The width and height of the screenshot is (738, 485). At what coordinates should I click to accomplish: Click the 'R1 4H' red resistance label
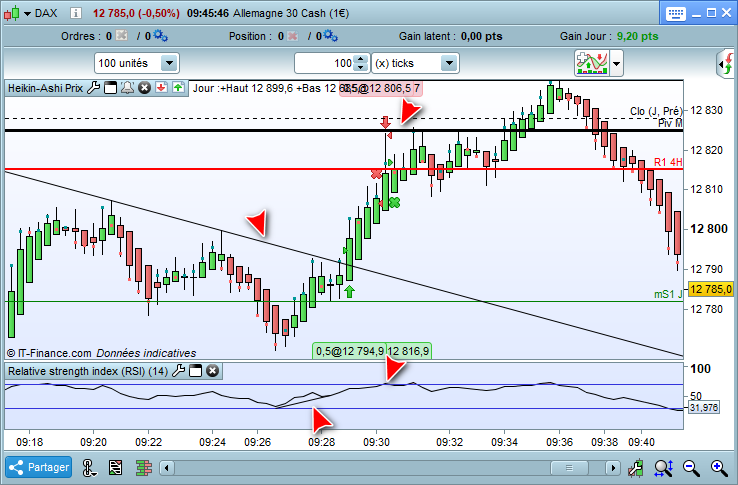tap(668, 162)
